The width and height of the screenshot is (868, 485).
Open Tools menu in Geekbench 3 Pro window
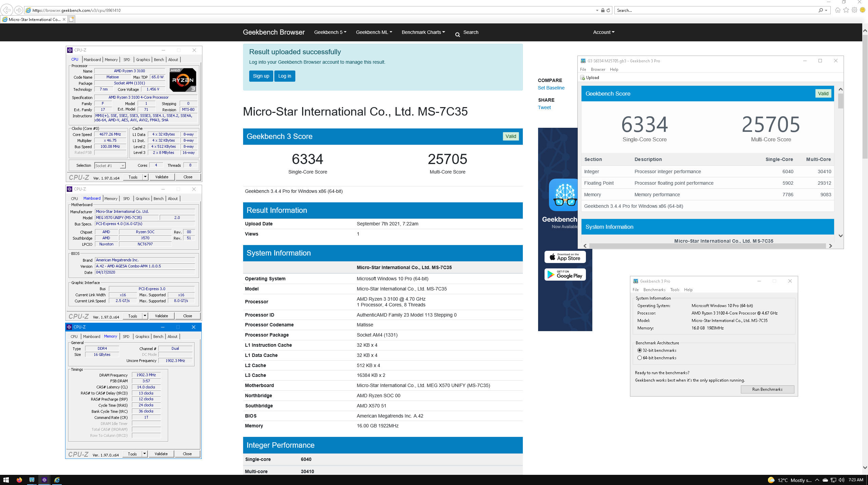[x=675, y=290]
